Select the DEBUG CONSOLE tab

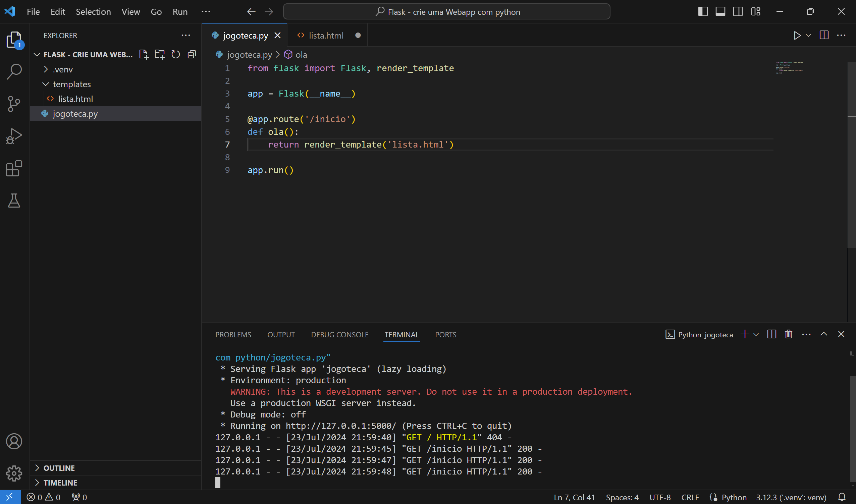point(339,335)
